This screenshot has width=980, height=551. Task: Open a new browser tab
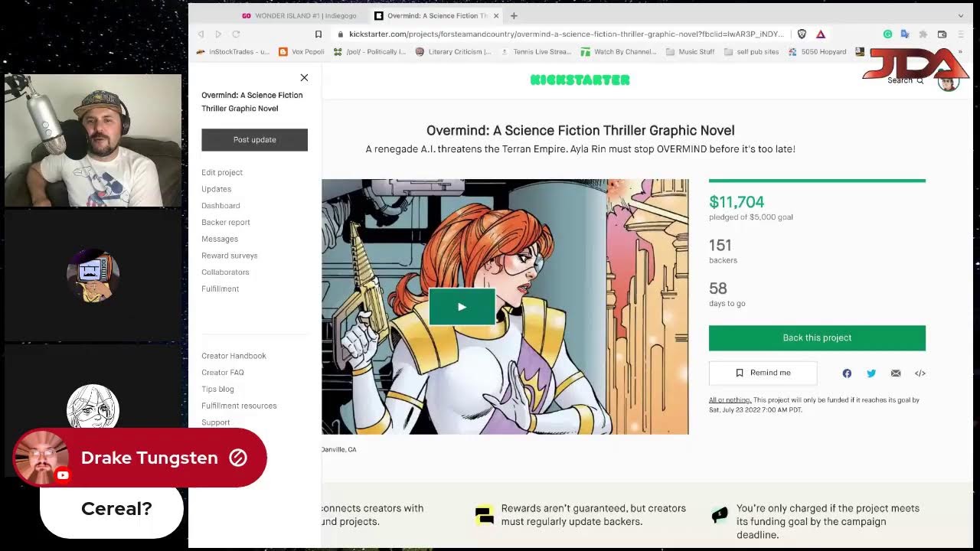click(514, 15)
